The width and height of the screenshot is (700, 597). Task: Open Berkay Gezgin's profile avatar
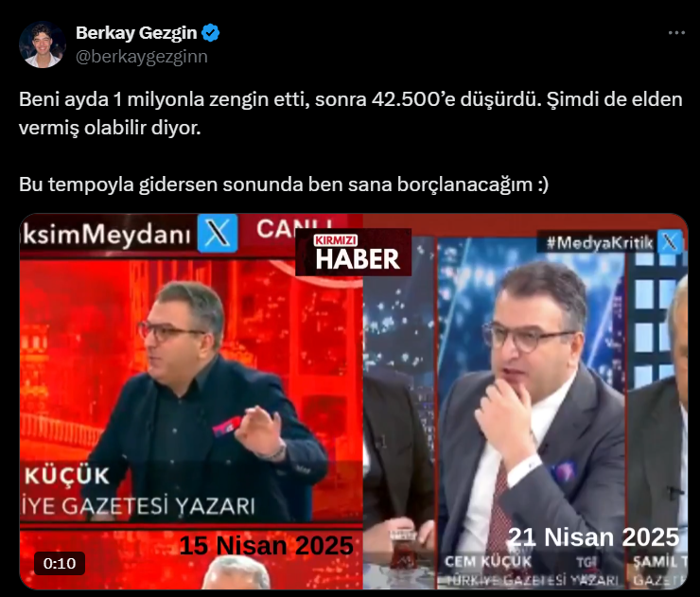[43, 44]
